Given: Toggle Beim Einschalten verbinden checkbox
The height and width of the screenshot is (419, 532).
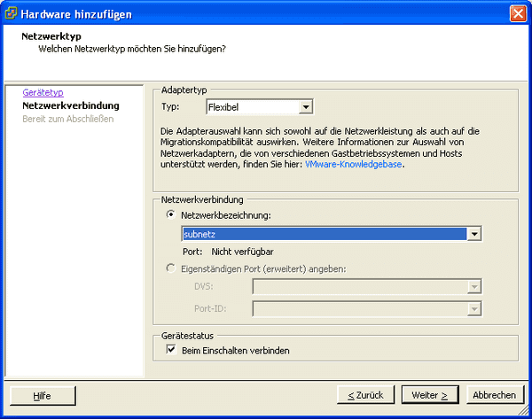Looking at the screenshot, I should click(x=171, y=350).
